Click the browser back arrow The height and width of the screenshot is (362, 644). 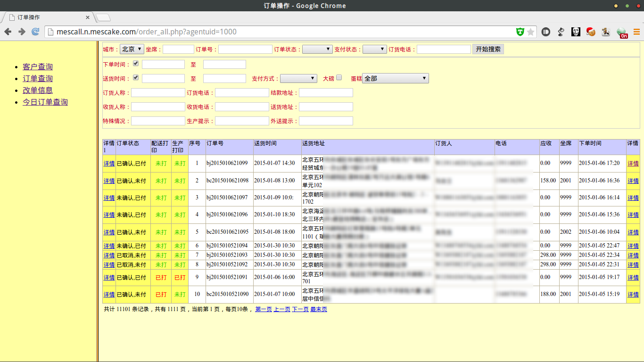coord(8,32)
